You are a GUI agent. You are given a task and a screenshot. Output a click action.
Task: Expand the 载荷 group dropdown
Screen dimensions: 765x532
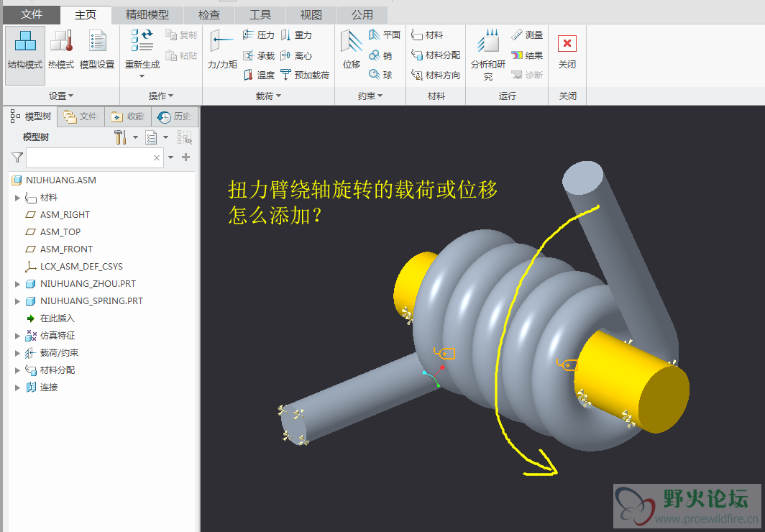269,96
